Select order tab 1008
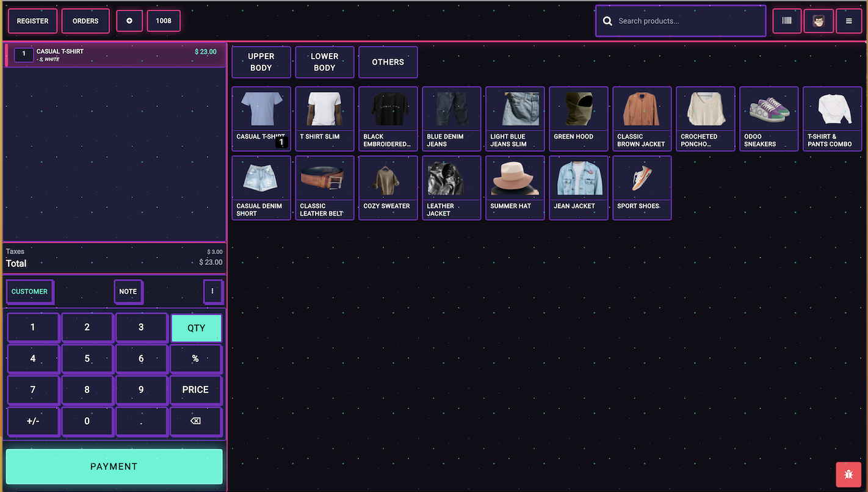 (164, 21)
